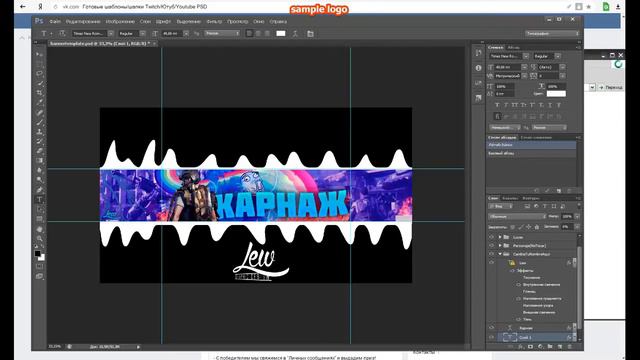Select the Hand tool
The image size is (640, 360).
[39, 229]
